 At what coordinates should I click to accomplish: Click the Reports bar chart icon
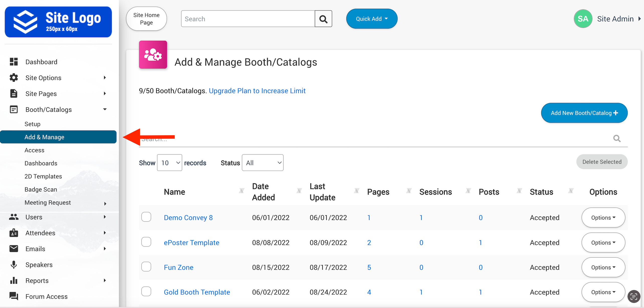(14, 280)
